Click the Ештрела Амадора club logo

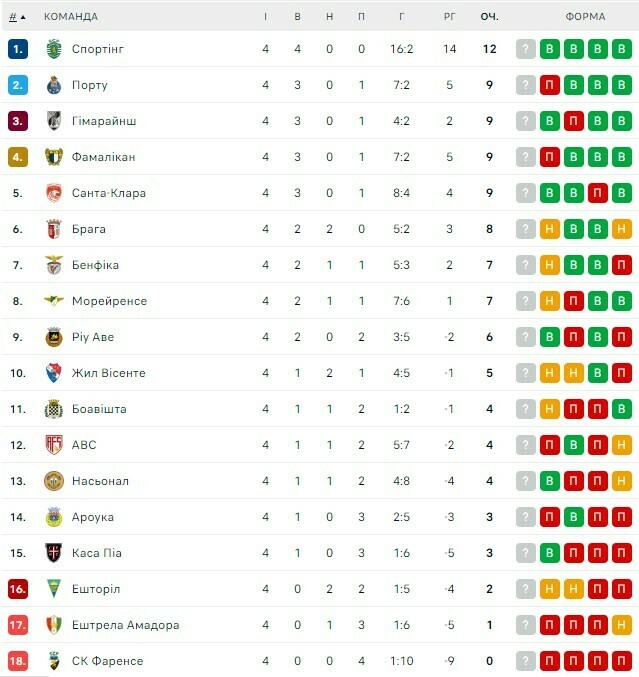pos(54,625)
